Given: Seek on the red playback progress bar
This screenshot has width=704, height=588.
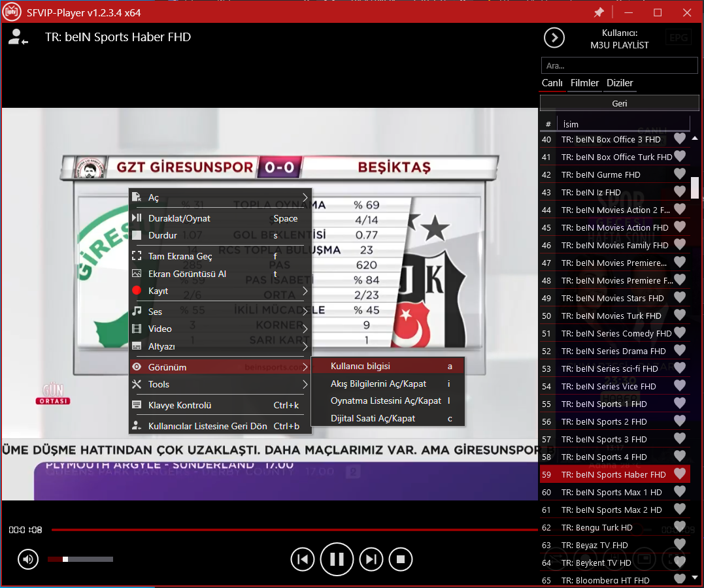Looking at the screenshot, I should click(x=295, y=530).
